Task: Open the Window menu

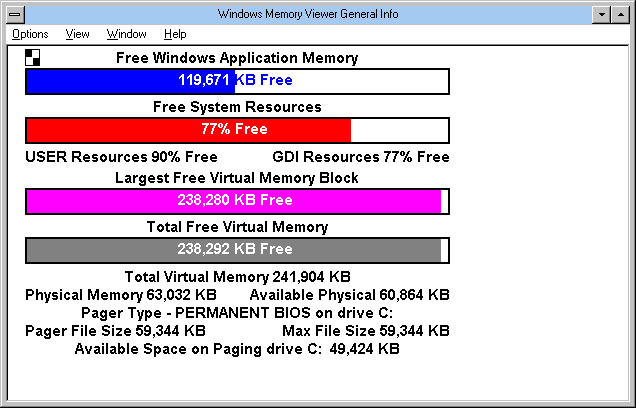Action: pos(127,34)
